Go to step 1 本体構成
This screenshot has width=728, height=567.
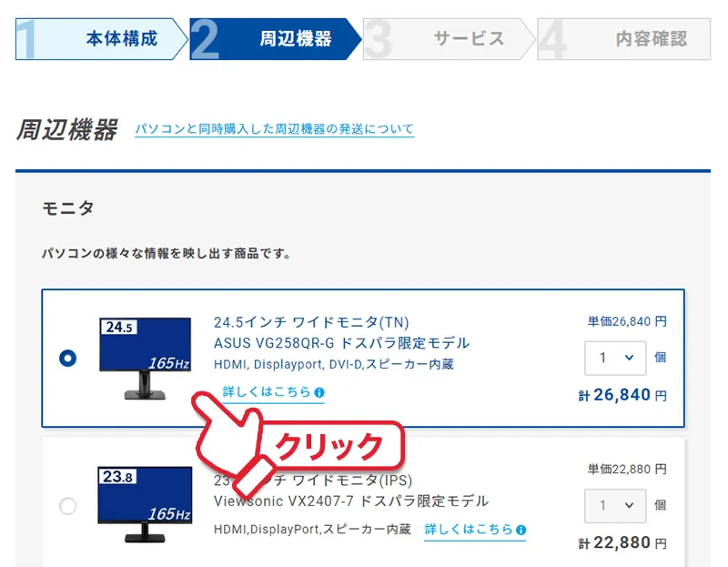point(101,39)
